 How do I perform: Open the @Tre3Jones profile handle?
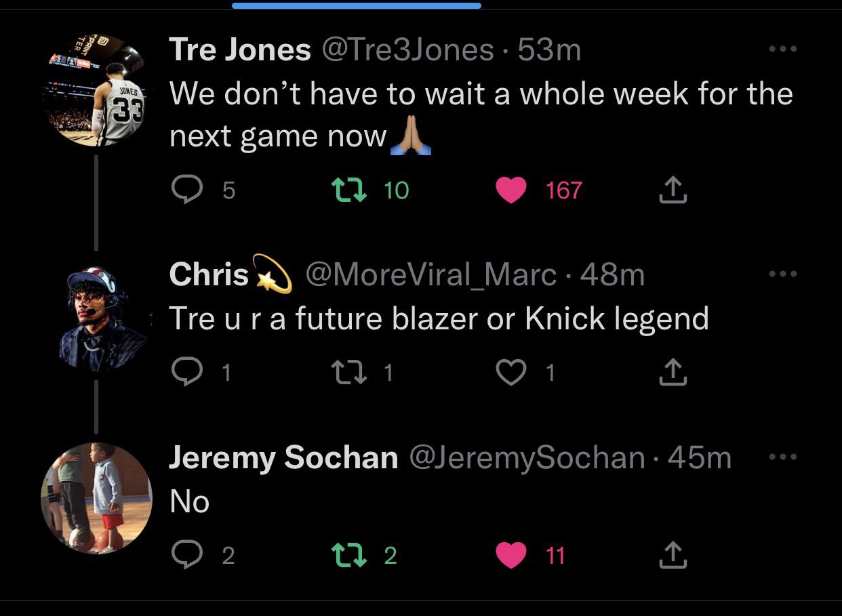pyautogui.click(x=407, y=49)
